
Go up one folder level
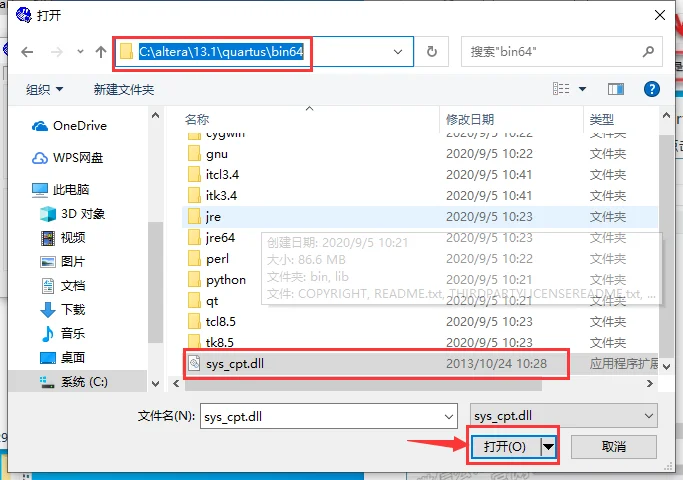101,52
